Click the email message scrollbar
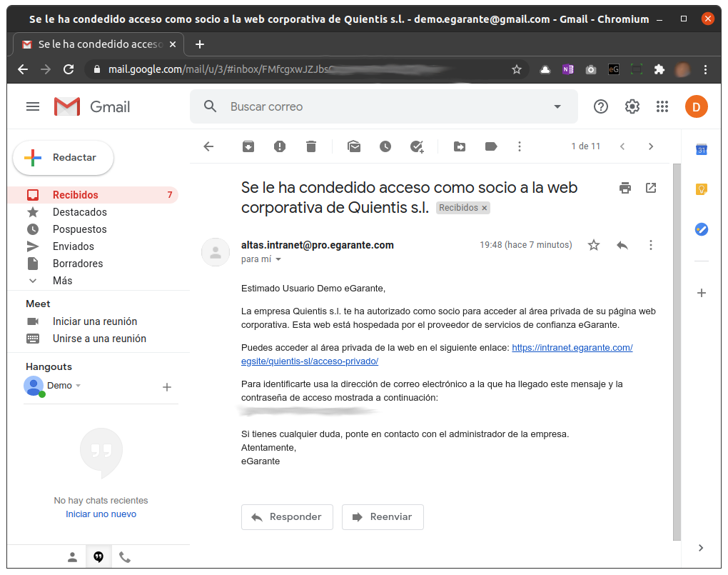Viewport: 728px width, 575px height. 677,352
